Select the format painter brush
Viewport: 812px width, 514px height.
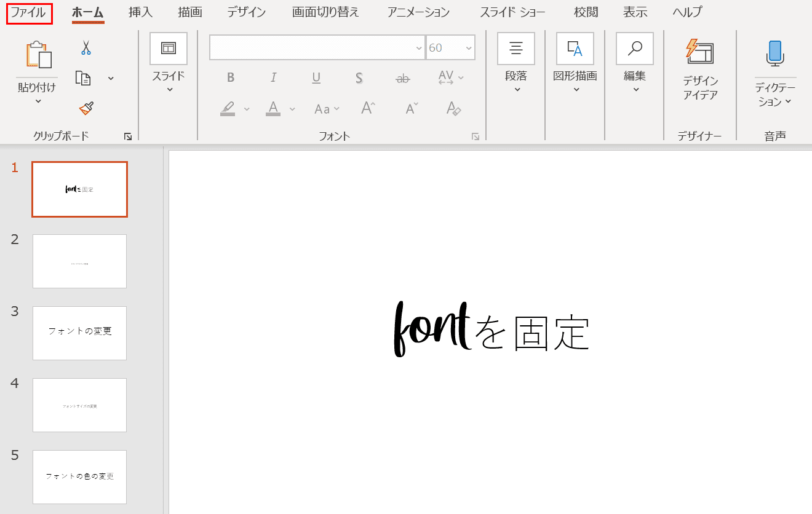tap(86, 109)
